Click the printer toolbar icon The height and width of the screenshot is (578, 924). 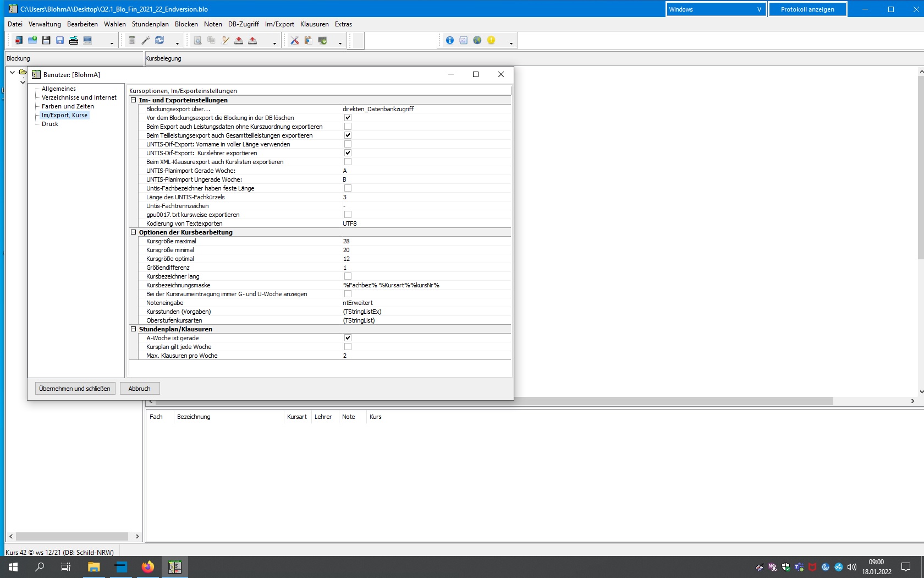point(74,40)
